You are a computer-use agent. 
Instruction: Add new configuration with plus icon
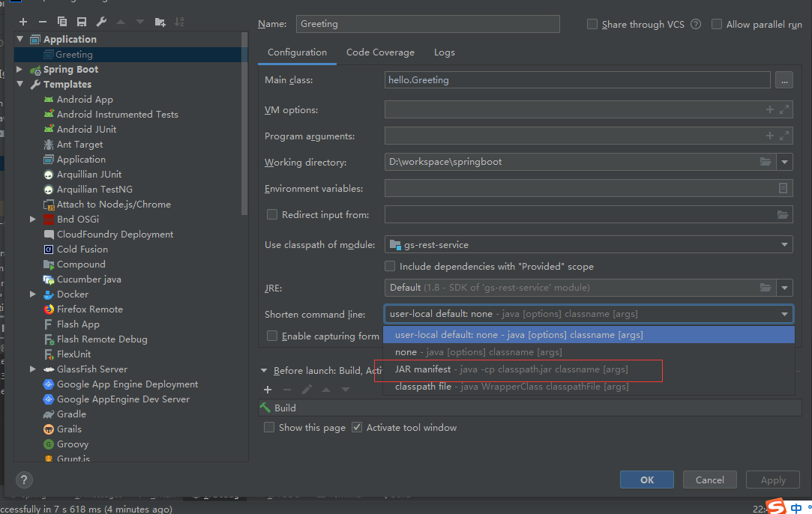pos(22,22)
